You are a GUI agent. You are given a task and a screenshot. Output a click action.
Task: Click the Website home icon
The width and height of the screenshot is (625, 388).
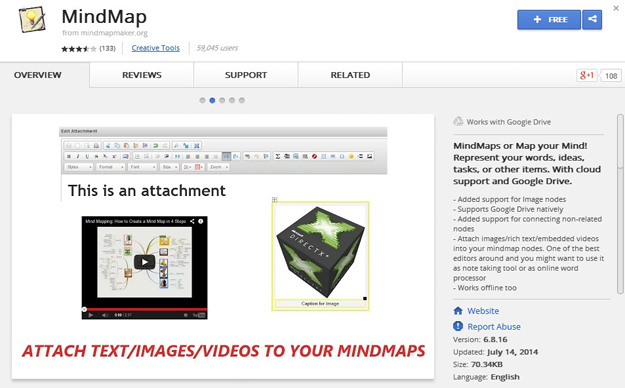pyautogui.click(x=458, y=311)
